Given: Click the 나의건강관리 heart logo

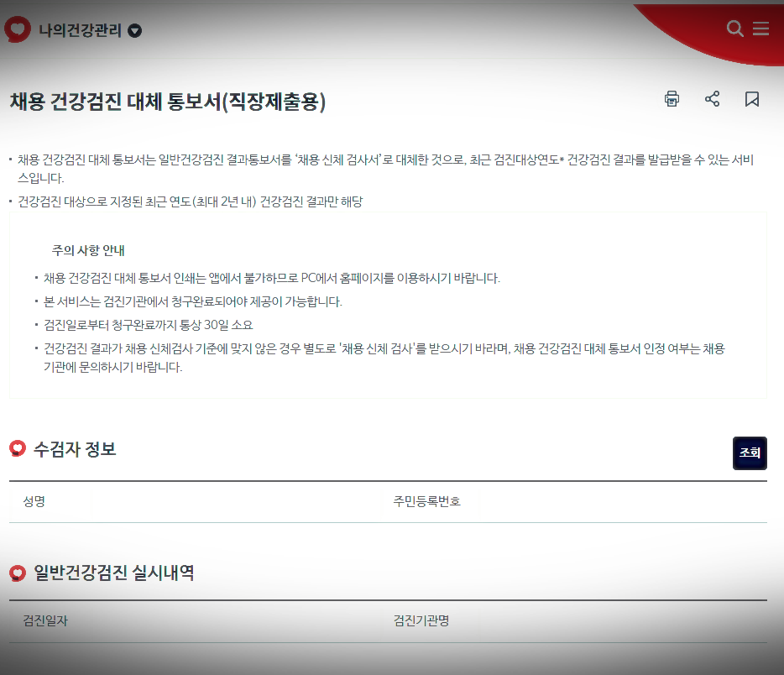Looking at the screenshot, I should click(17, 29).
